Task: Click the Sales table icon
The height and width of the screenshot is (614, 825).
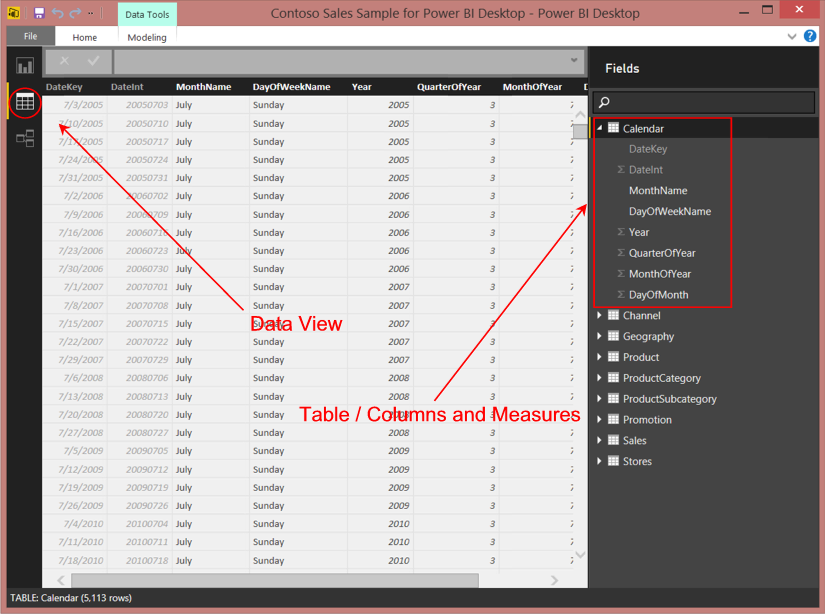Action: pyautogui.click(x=613, y=440)
